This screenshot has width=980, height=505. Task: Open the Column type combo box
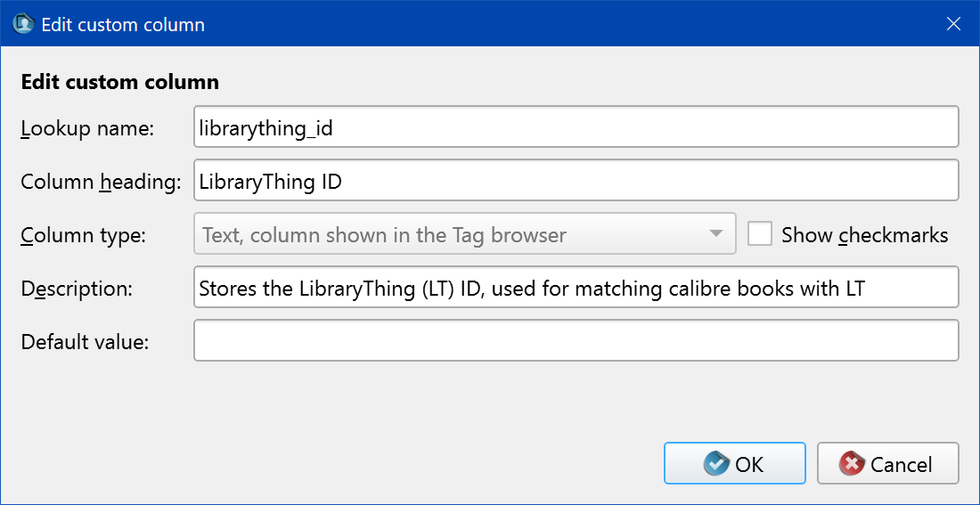coord(463,234)
